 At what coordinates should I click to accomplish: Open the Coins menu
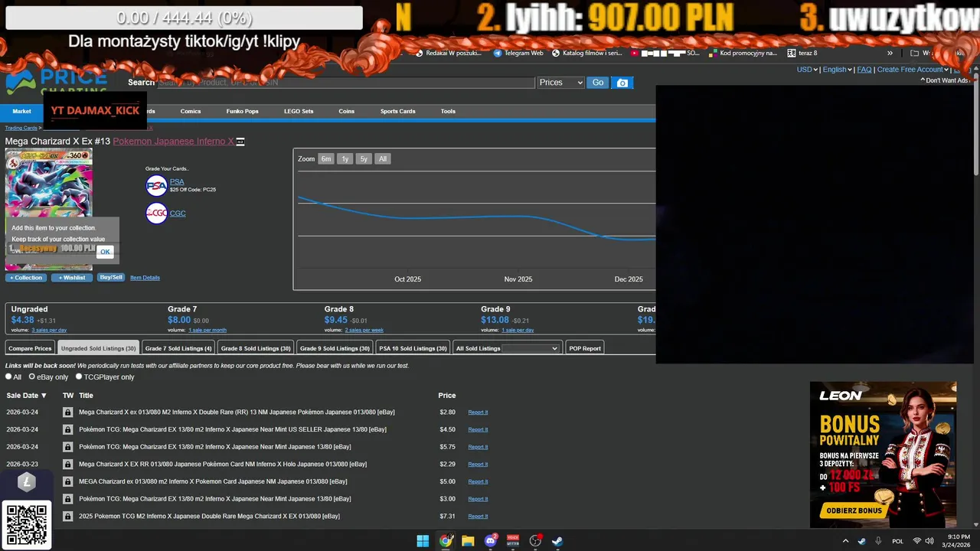pos(347,112)
